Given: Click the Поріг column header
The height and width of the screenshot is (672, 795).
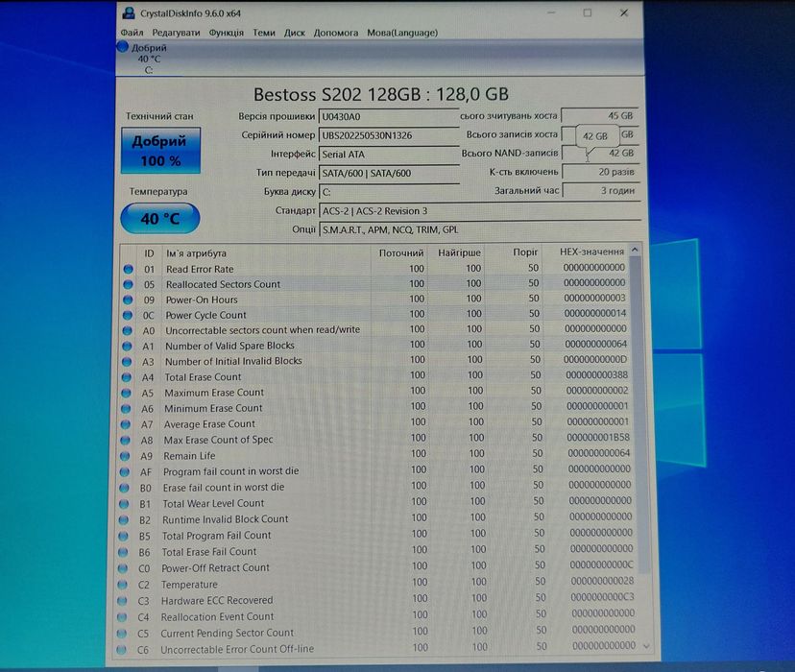Looking at the screenshot, I should click(525, 252).
